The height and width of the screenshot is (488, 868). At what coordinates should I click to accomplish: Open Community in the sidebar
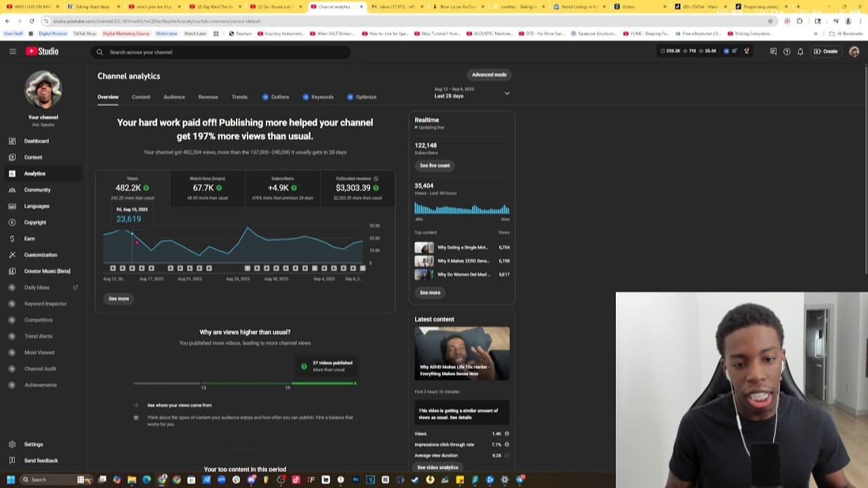43,190
